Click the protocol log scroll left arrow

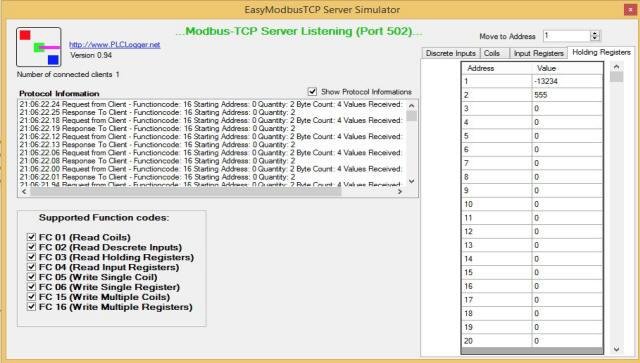[24, 192]
